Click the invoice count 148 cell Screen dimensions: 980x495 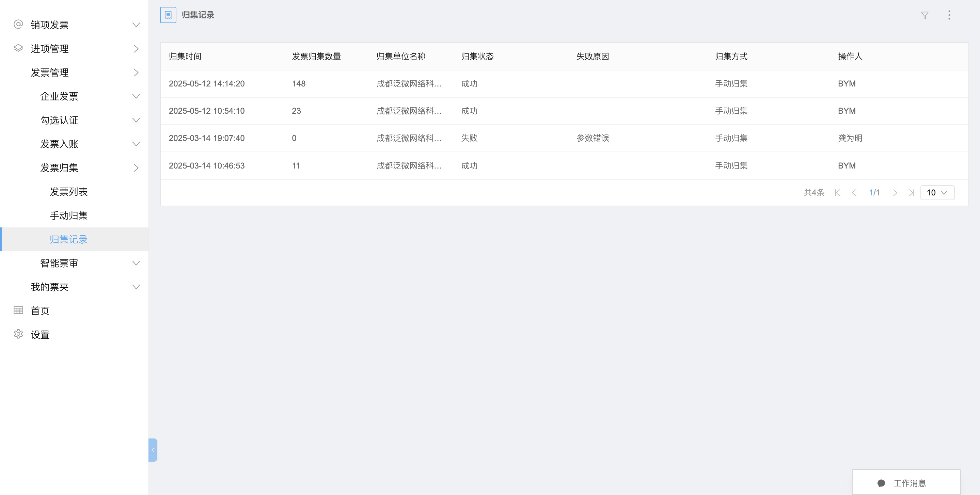[x=299, y=84]
